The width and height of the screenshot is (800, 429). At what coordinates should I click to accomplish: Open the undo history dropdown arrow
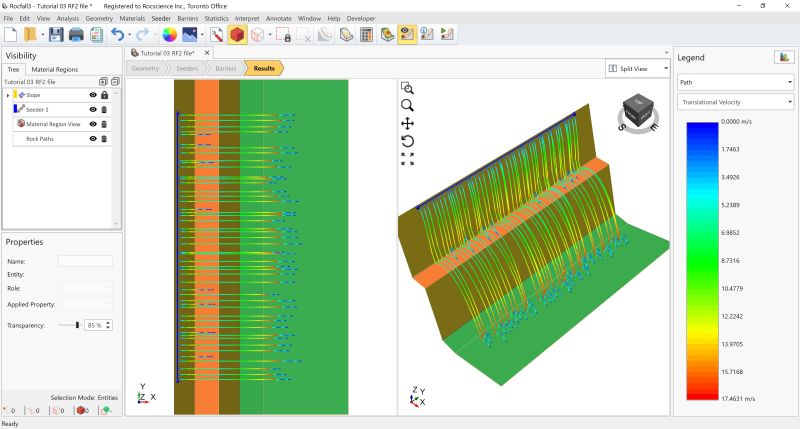130,35
